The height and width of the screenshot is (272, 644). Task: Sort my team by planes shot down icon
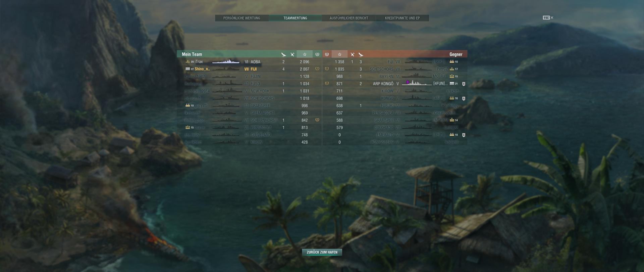coord(292,54)
